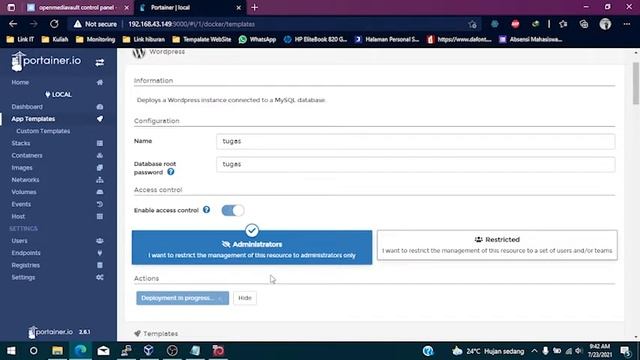Viewport: 640px width, 360px height.
Task: Click the browser back arrow
Action: pyautogui.click(x=13, y=24)
